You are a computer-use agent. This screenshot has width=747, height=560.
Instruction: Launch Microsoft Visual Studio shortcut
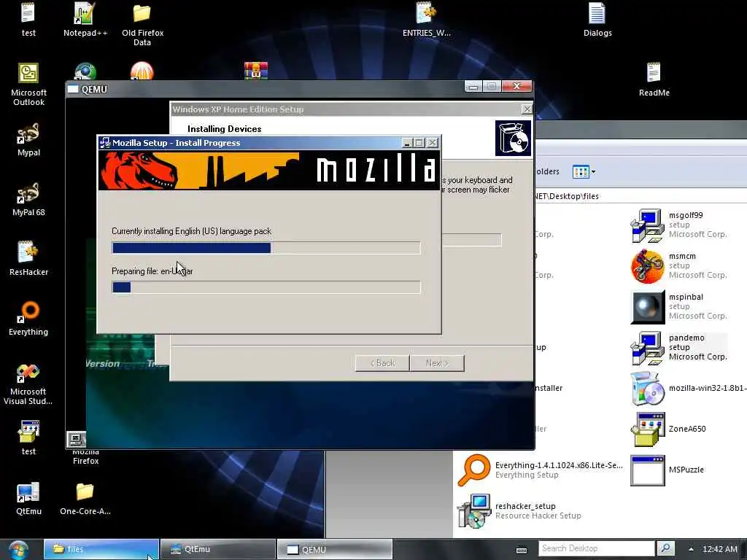click(28, 384)
